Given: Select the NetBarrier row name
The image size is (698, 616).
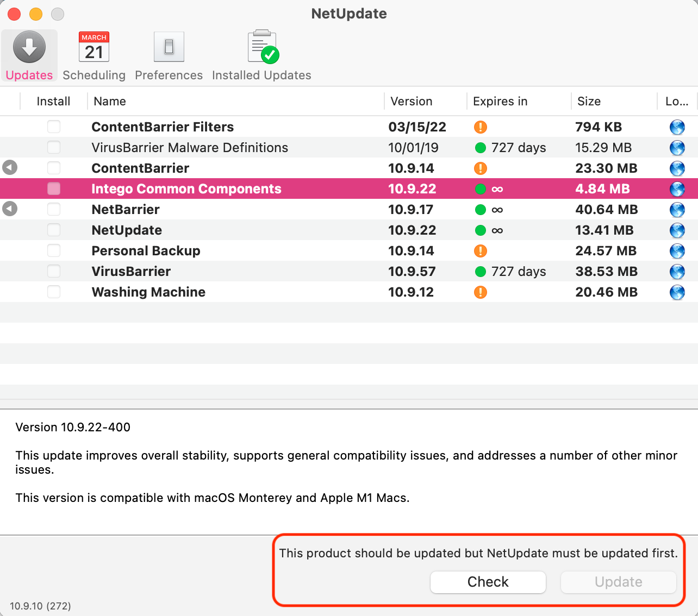Looking at the screenshot, I should [x=126, y=210].
